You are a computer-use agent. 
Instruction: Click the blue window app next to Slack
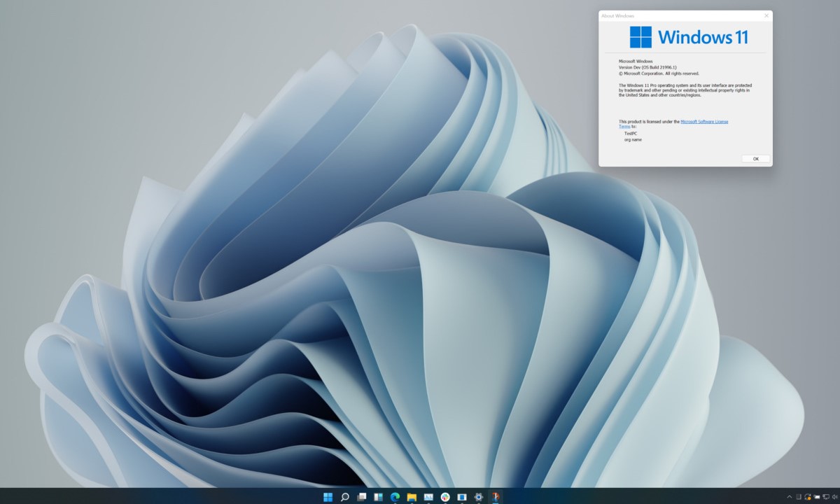(x=462, y=497)
